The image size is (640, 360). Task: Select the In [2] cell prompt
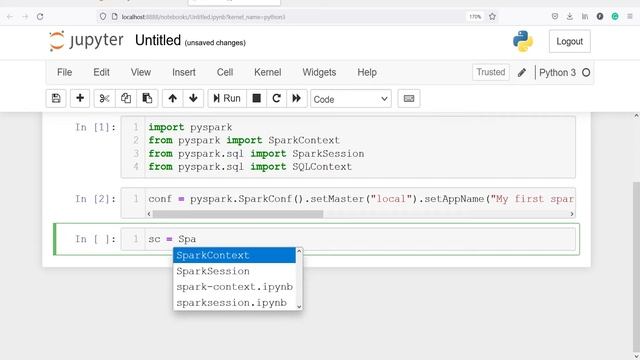(x=96, y=199)
